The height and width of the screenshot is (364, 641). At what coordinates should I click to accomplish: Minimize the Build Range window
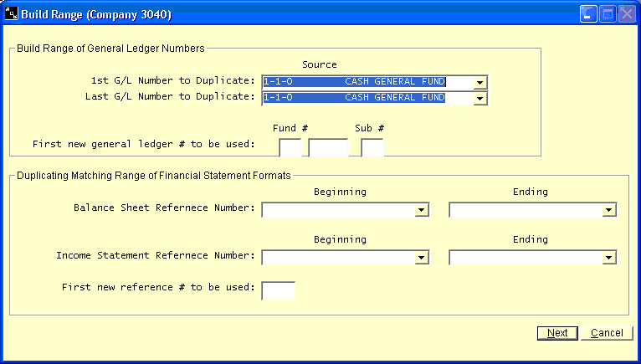588,14
